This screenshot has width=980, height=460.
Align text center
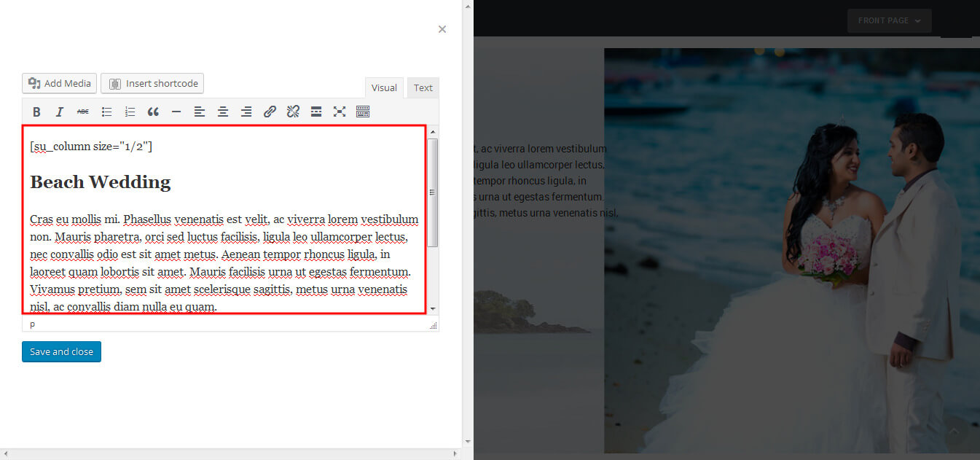(x=223, y=112)
